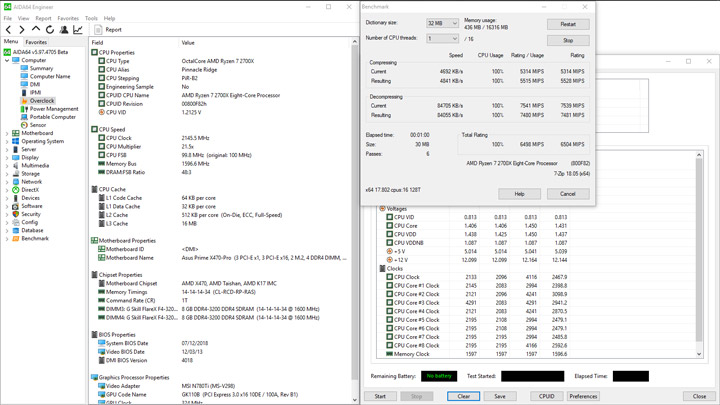This screenshot has width=720, height=405.
Task: Click the sensor list scrollbar down arrow
Action: [x=699, y=354]
